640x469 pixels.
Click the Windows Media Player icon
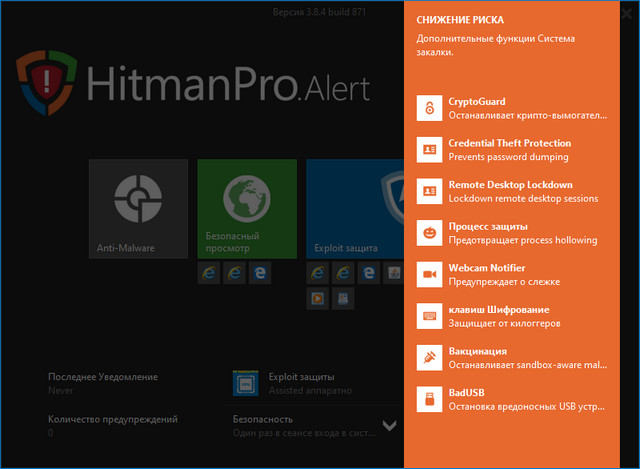(x=318, y=298)
